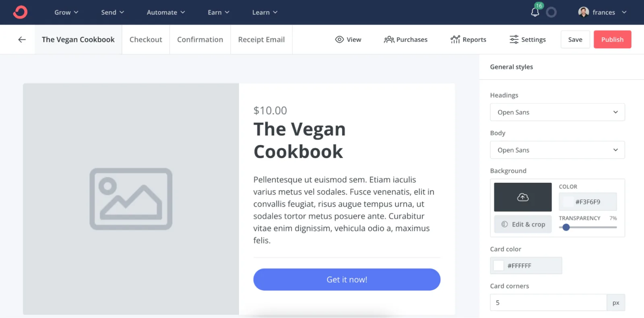The image size is (644, 318).
Task: Click the Edit & crop button
Action: tap(523, 224)
